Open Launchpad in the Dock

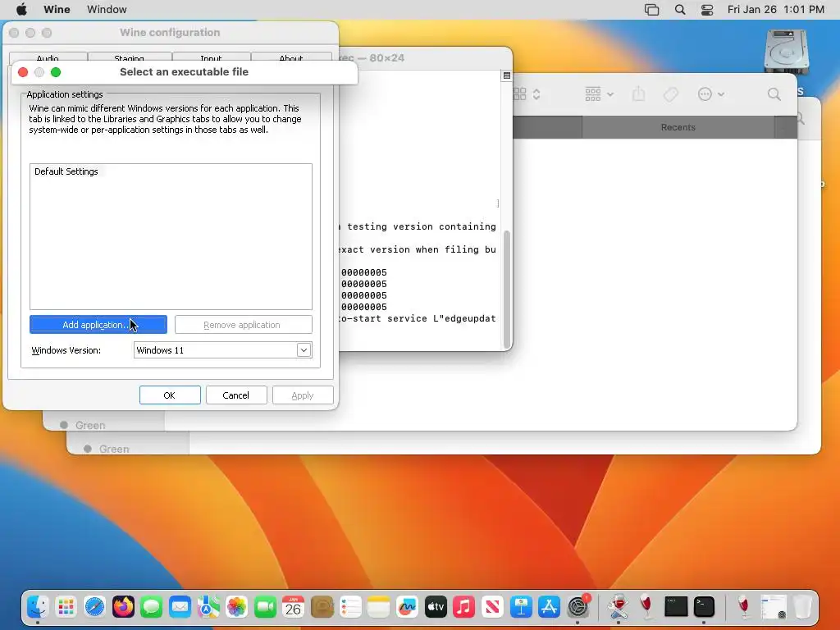[x=66, y=607]
